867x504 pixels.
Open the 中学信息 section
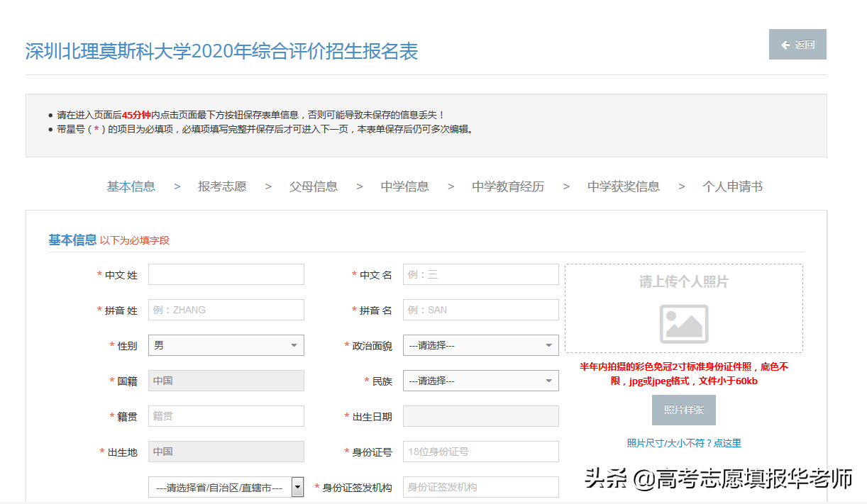pos(404,186)
